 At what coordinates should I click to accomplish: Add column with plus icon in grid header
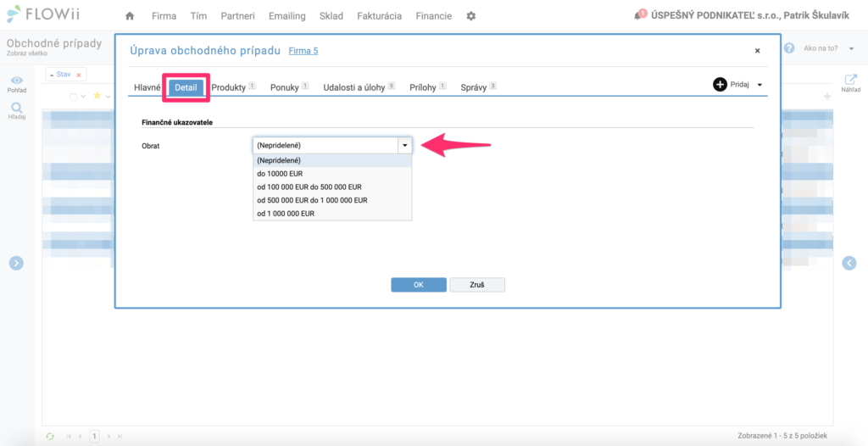(827, 97)
